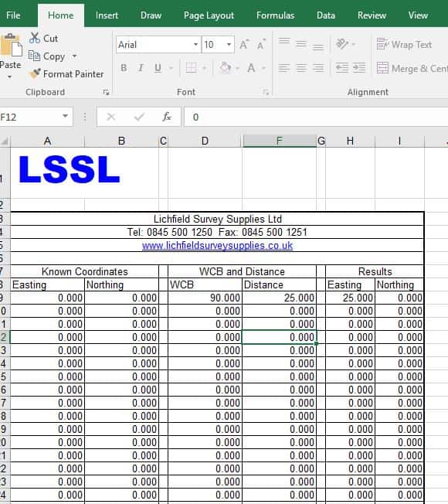Click the Insert Function fx icon
This screenshot has width=448, height=504.
click(x=167, y=117)
